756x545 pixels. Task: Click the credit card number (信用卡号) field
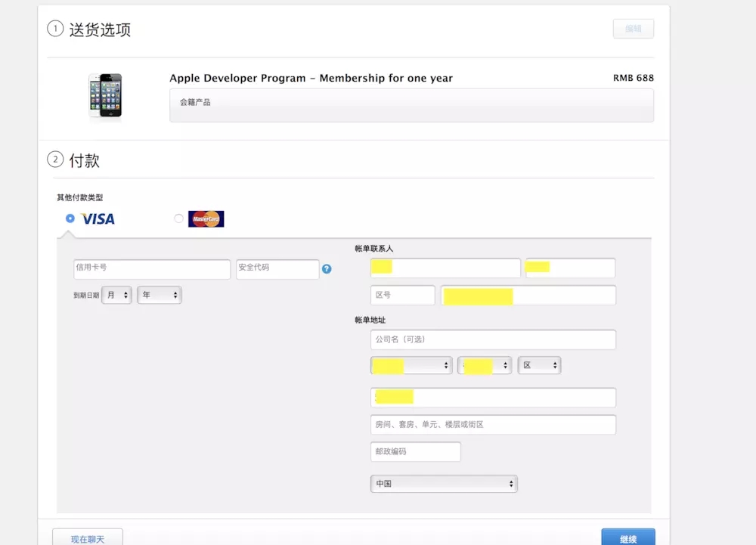pos(151,269)
